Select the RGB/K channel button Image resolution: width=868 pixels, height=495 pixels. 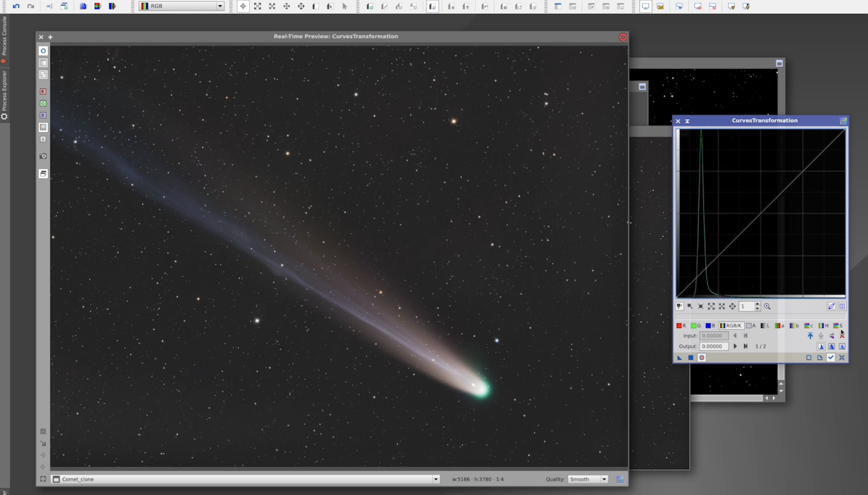click(x=731, y=326)
